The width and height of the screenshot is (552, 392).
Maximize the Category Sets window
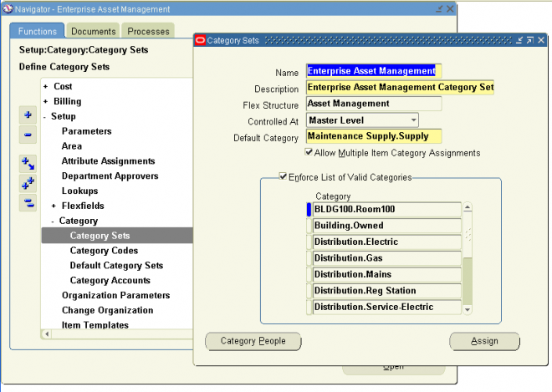tap(529, 40)
